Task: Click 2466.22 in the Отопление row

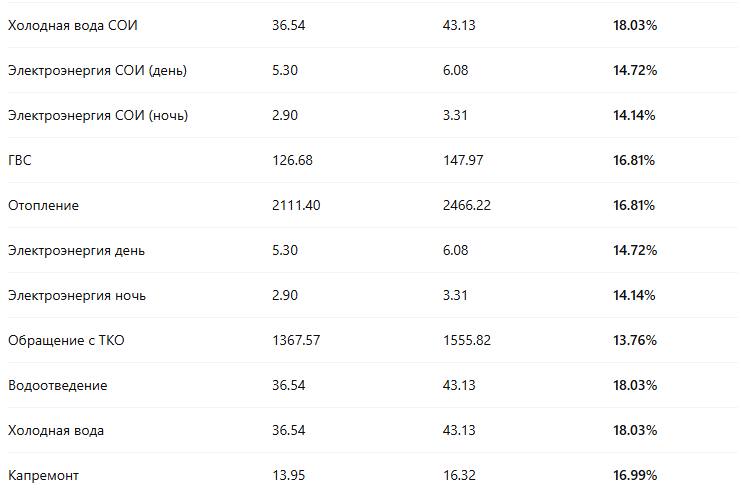Action: point(467,206)
